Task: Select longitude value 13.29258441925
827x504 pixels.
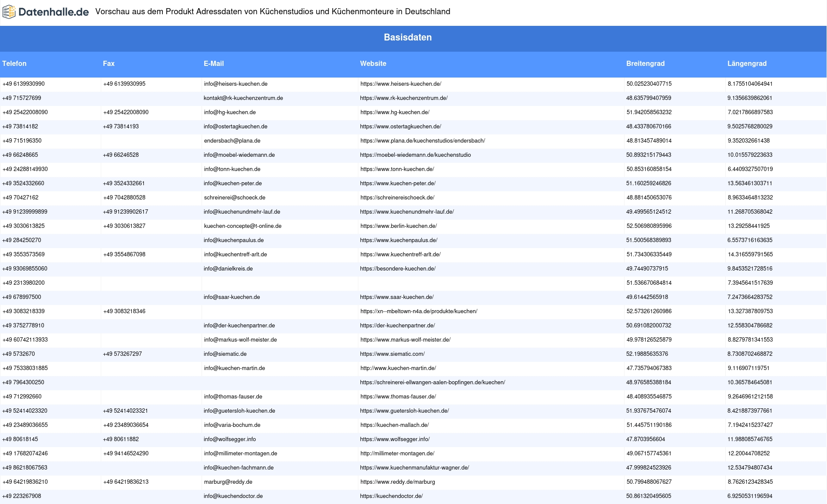Action: coord(749,226)
